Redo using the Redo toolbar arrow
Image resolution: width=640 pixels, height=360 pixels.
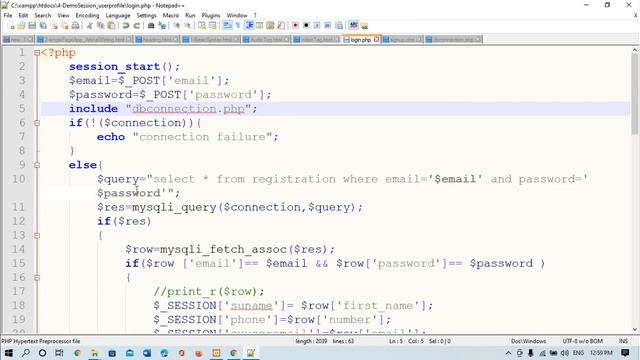coord(136,26)
